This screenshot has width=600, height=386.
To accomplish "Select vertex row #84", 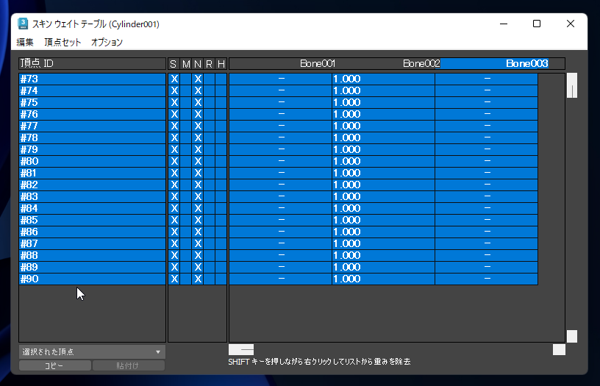I will coord(92,208).
